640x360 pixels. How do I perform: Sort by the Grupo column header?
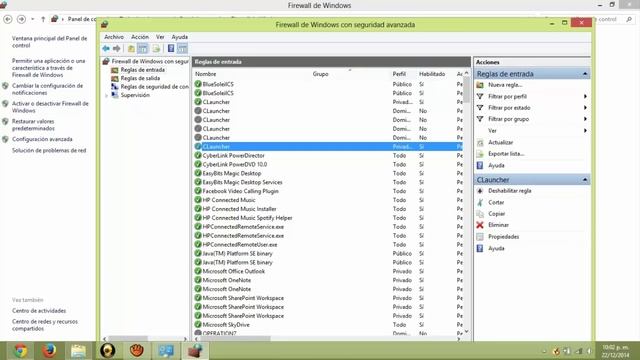tap(320, 74)
